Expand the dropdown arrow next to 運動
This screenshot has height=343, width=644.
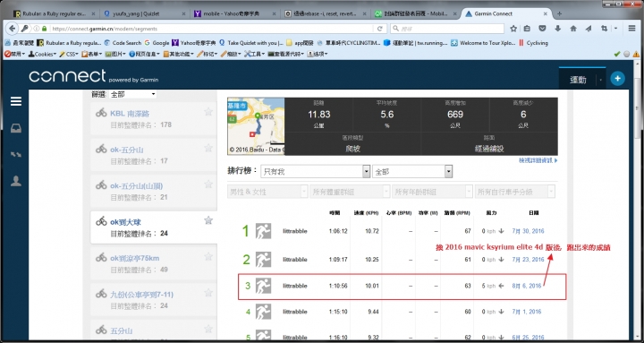coord(600,80)
